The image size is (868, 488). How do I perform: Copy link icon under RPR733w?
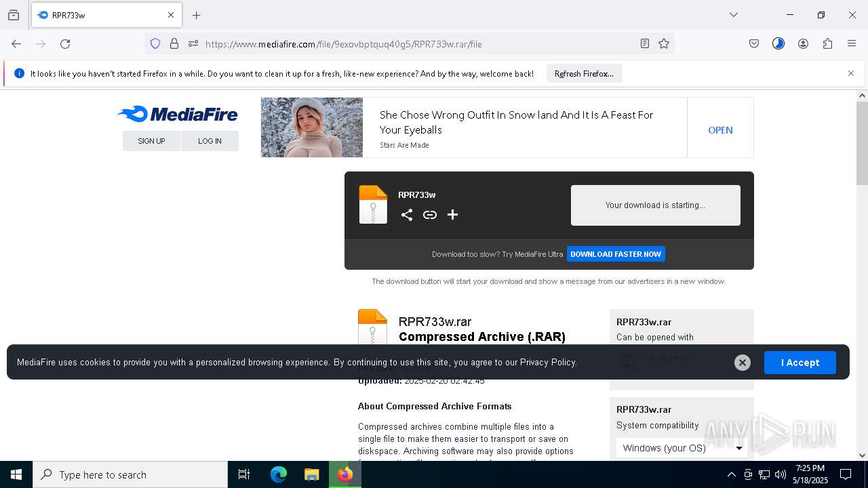coord(430,215)
